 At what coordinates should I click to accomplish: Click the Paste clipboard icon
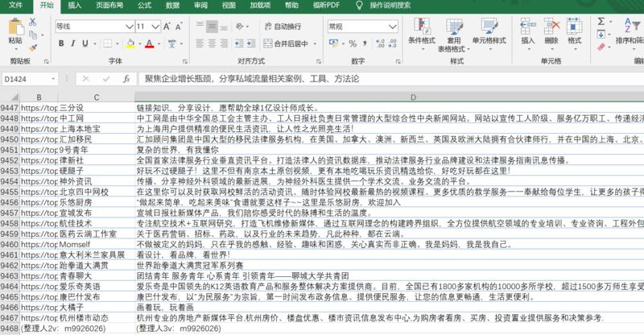click(x=15, y=27)
